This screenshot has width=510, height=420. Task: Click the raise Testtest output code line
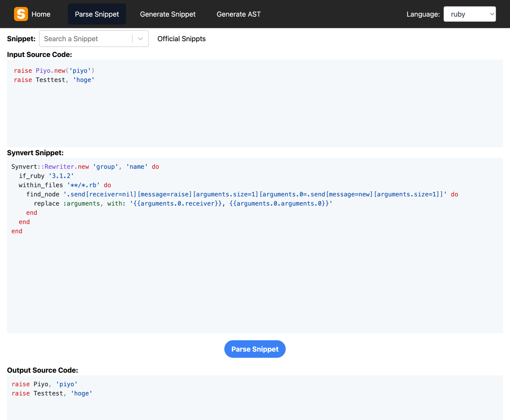pos(52,393)
